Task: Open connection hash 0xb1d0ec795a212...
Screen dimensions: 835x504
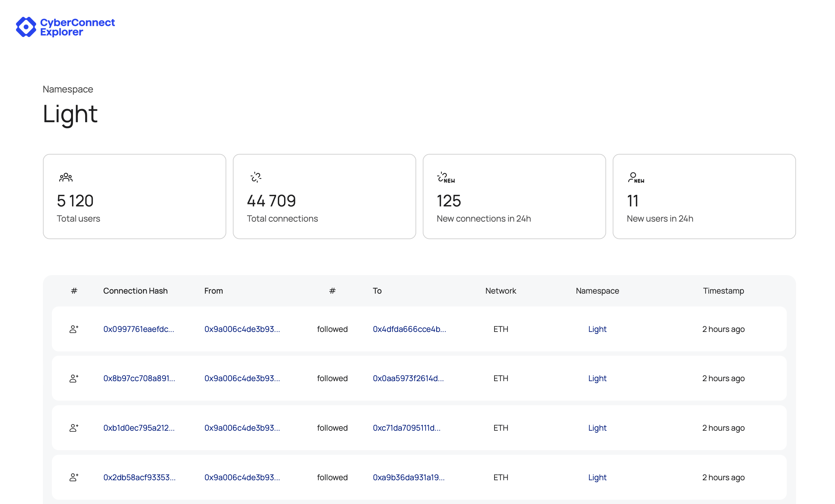Action: tap(139, 428)
